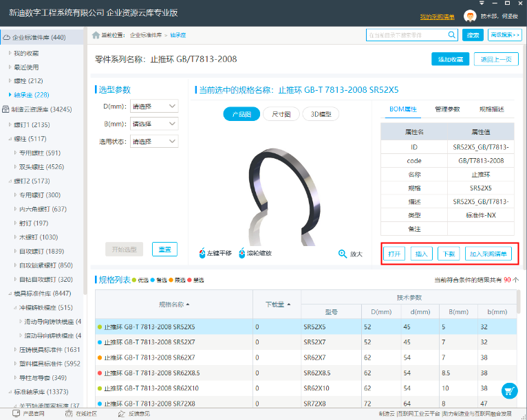Expand the 螺柱 (5117) tree node

point(10,139)
